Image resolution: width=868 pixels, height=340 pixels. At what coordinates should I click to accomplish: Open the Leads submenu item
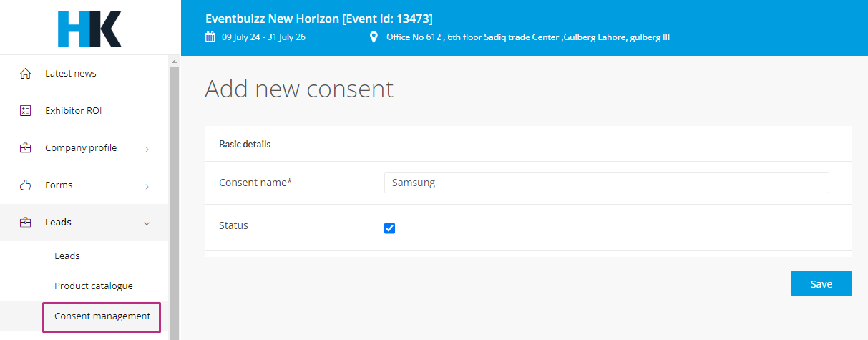click(x=67, y=256)
